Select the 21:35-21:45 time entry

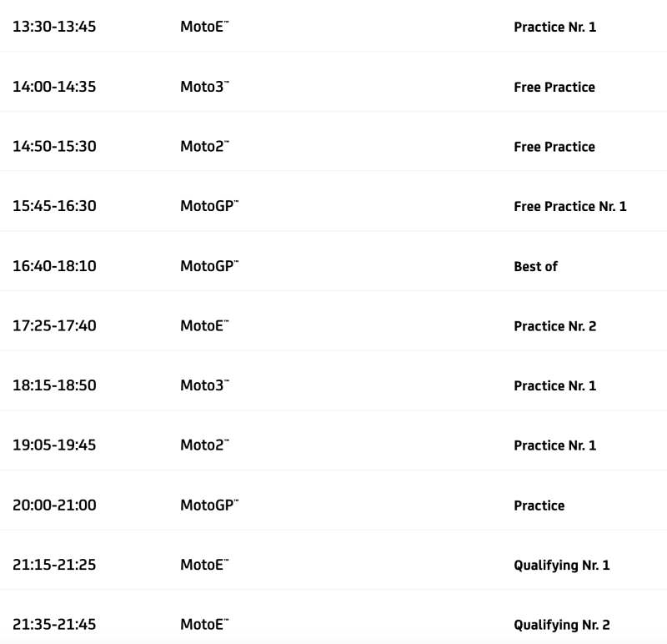coord(54,624)
